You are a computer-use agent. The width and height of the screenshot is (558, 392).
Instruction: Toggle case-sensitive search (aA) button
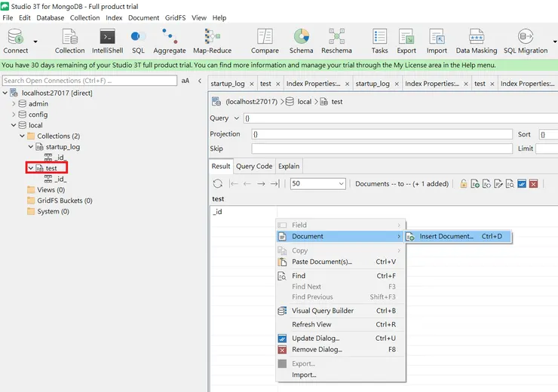point(185,81)
